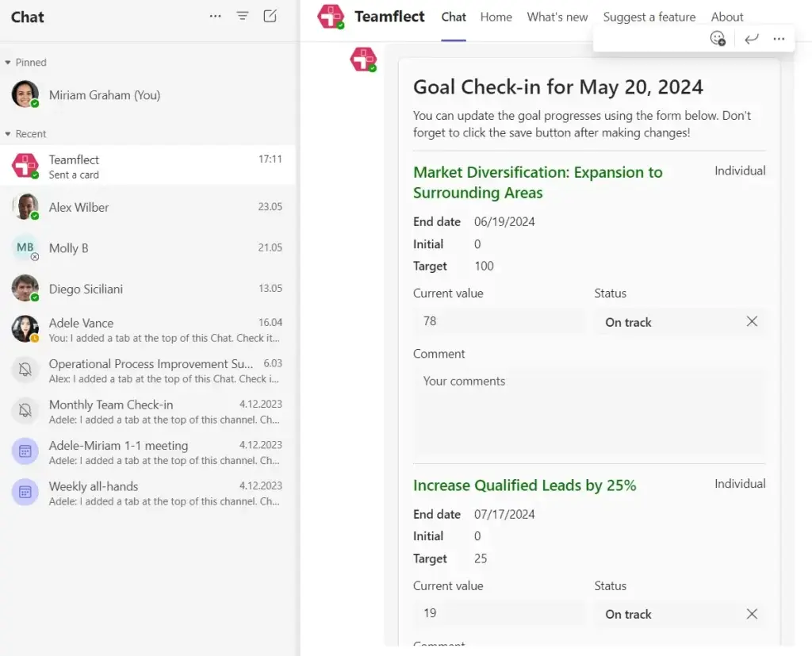The width and height of the screenshot is (812, 656).
Task: Open the What's new tab
Action: pyautogui.click(x=557, y=17)
